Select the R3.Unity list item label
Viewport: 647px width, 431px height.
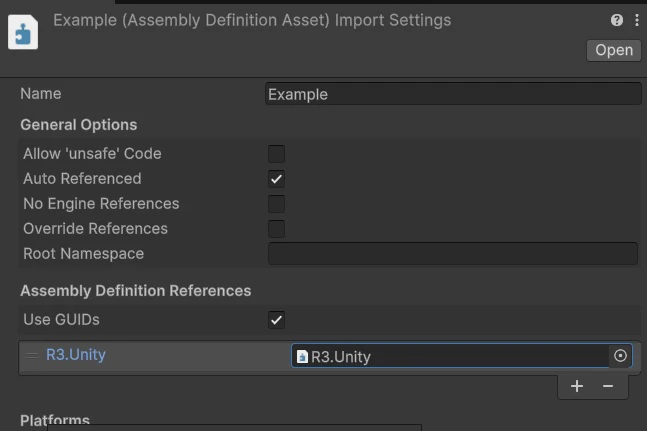(76, 355)
